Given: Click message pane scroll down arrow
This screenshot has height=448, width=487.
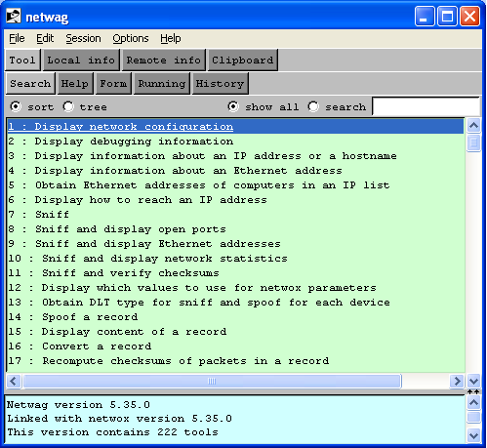Looking at the screenshot, I should click(x=473, y=435).
